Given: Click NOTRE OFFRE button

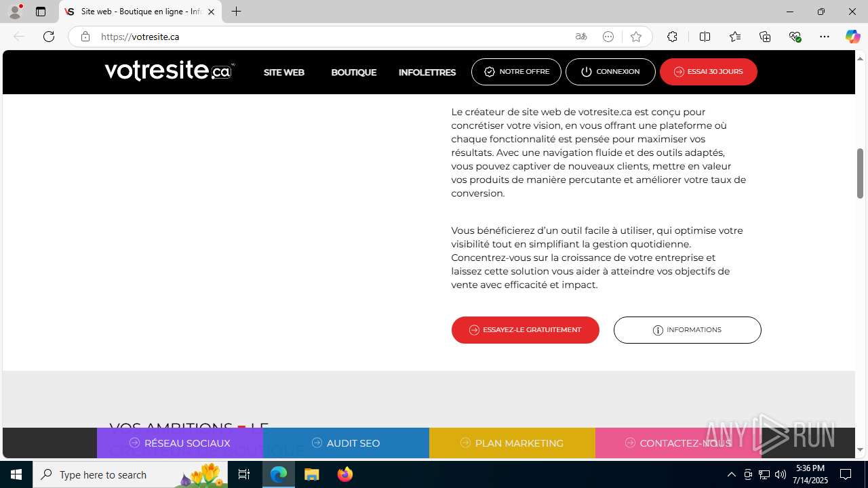Looking at the screenshot, I should [516, 72].
